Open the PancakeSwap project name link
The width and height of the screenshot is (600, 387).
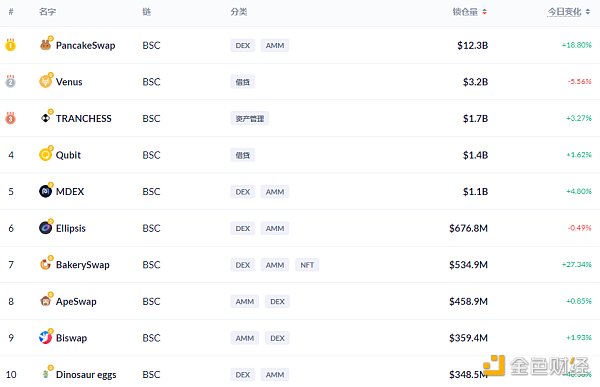click(85, 45)
